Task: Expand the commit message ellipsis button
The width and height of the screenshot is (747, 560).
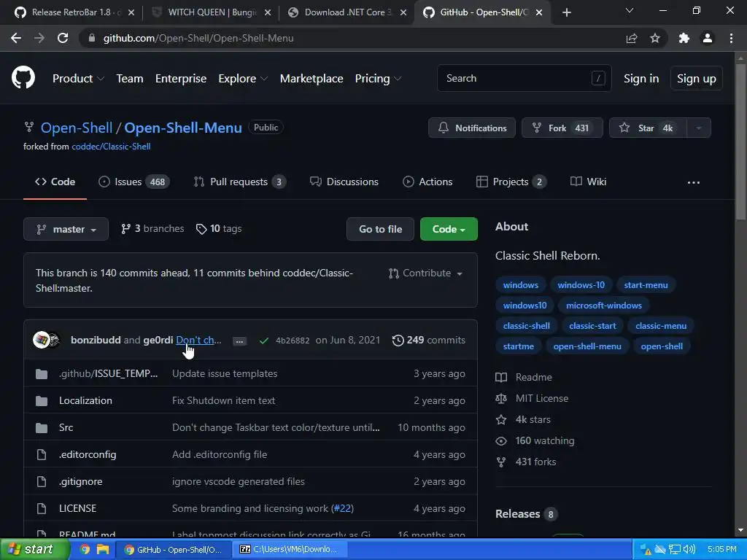Action: point(239,341)
